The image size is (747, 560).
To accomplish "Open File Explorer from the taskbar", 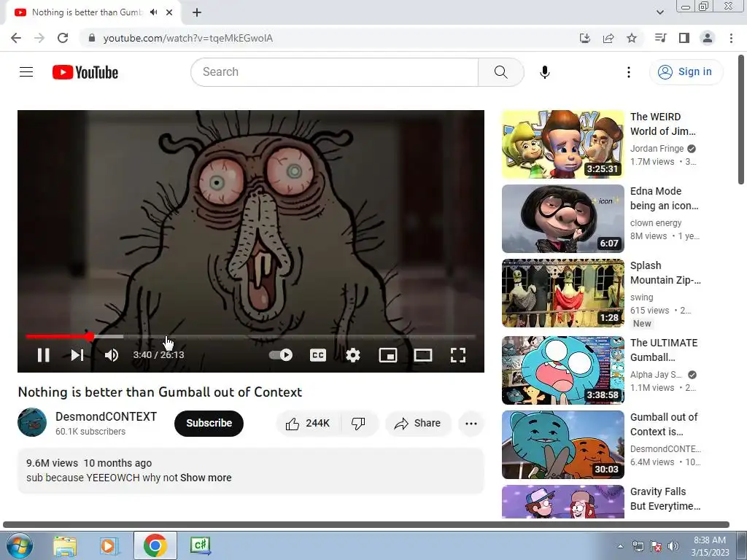I will pos(65,545).
